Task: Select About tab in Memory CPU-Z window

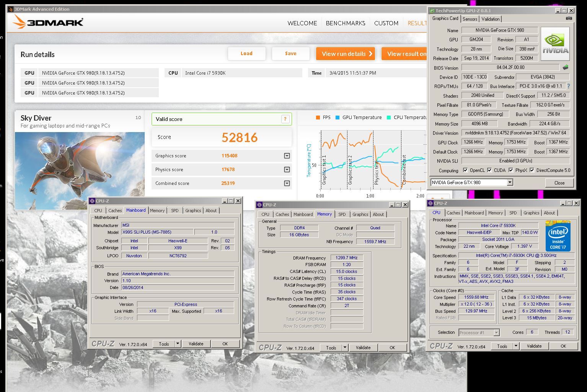Action: pos(378,214)
